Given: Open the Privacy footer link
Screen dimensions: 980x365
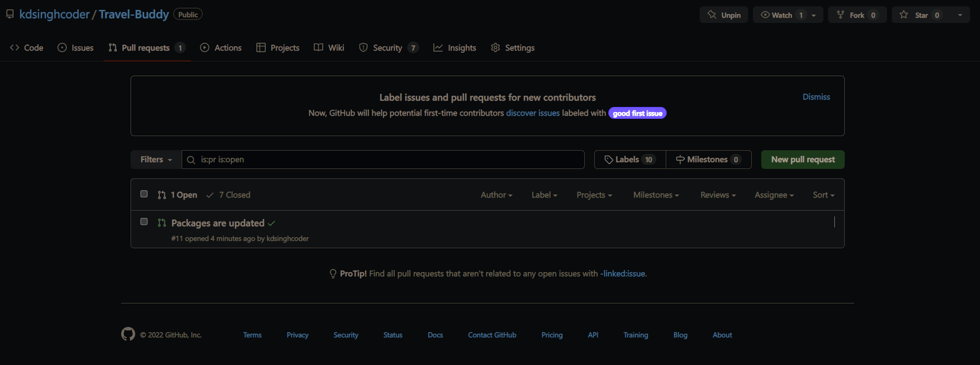Looking at the screenshot, I should tap(298, 335).
